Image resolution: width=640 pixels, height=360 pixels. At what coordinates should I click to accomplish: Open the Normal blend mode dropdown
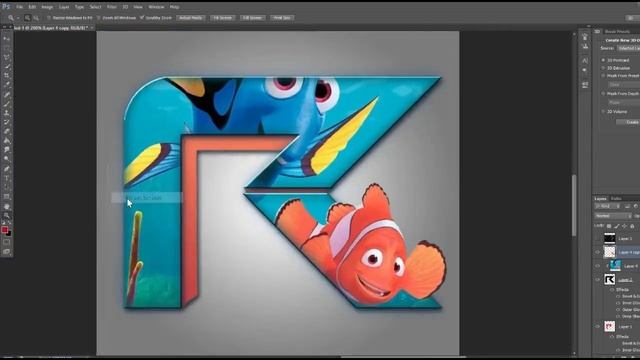(x=613, y=216)
